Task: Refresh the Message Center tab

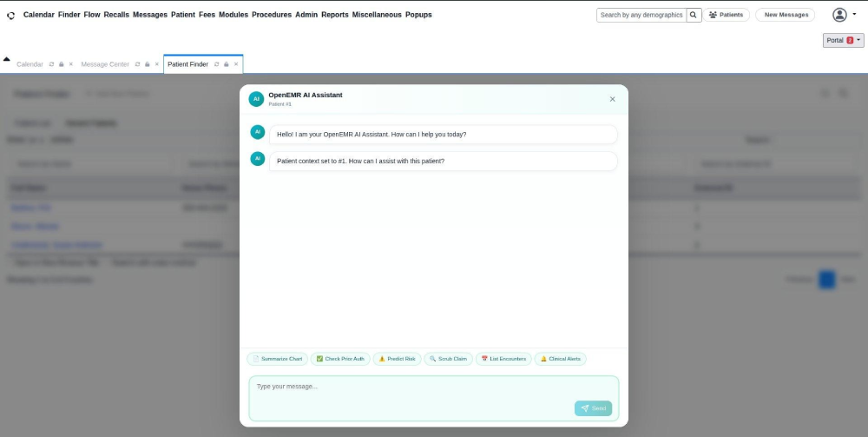Action: (137, 64)
